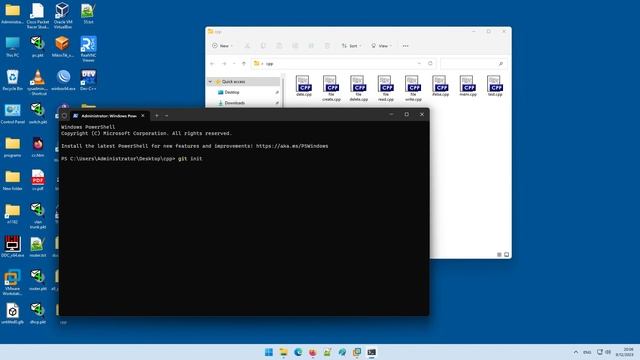The image size is (640, 360).
Task: Open the Oracle VM VirtualBox desktop icon
Action: pyautogui.click(x=62, y=16)
